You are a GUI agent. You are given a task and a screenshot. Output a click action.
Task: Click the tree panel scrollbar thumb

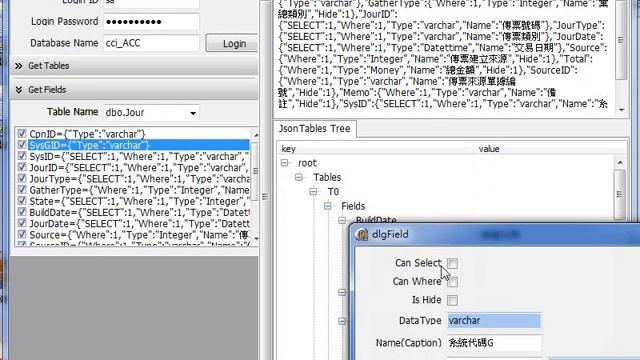click(x=620, y=194)
